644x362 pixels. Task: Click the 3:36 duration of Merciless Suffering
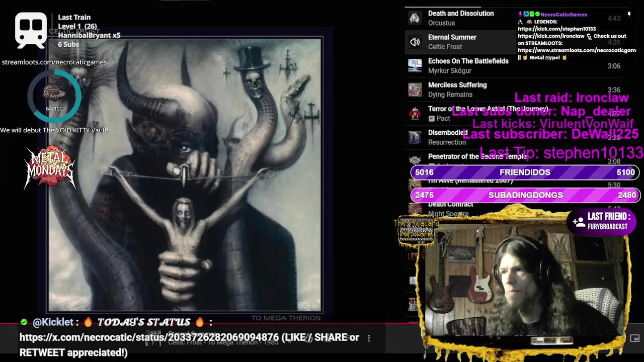click(613, 90)
